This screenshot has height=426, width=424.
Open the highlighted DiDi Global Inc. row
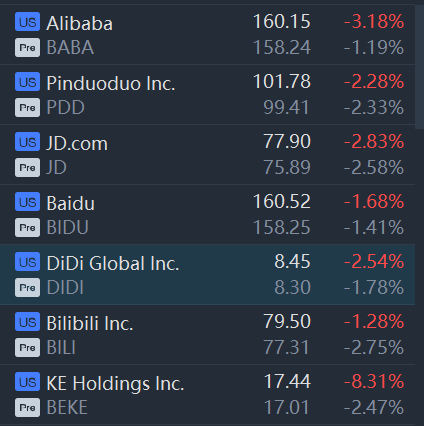(207, 274)
